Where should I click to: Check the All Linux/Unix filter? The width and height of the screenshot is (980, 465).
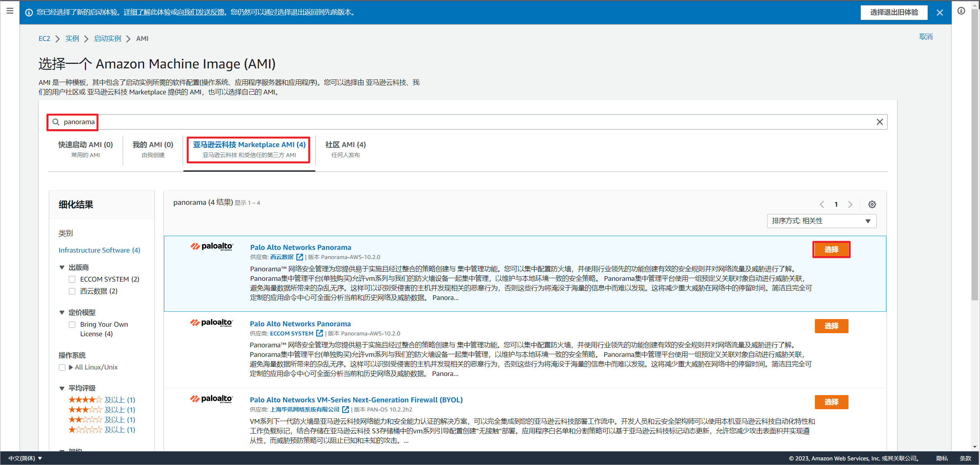coord(62,367)
